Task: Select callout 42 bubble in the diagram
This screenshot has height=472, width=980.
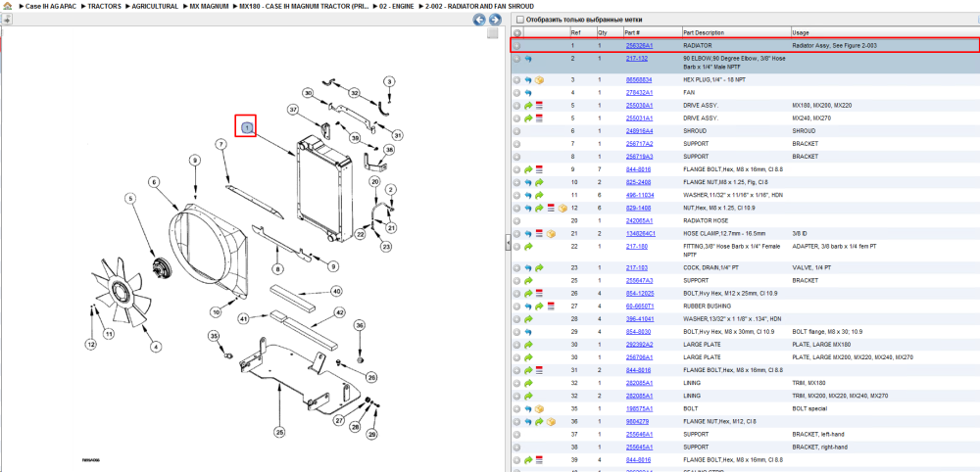Action: tap(339, 311)
